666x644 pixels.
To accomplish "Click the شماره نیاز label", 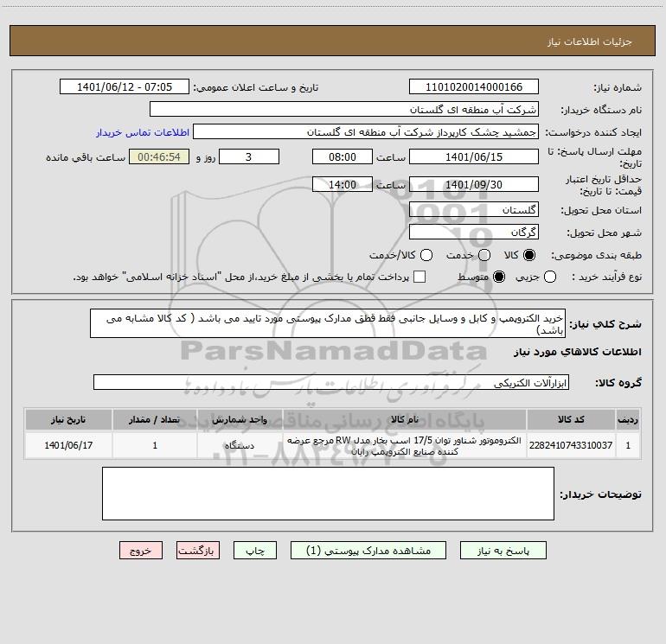I will [618, 88].
